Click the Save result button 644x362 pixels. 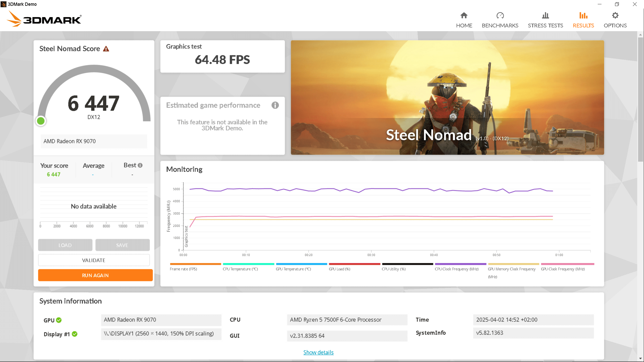tap(122, 245)
